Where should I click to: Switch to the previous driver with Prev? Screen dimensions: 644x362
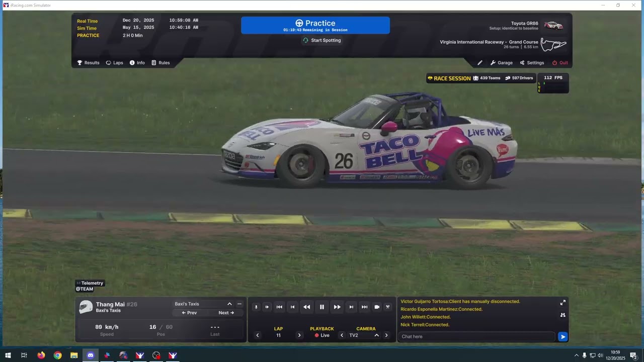pyautogui.click(x=189, y=313)
